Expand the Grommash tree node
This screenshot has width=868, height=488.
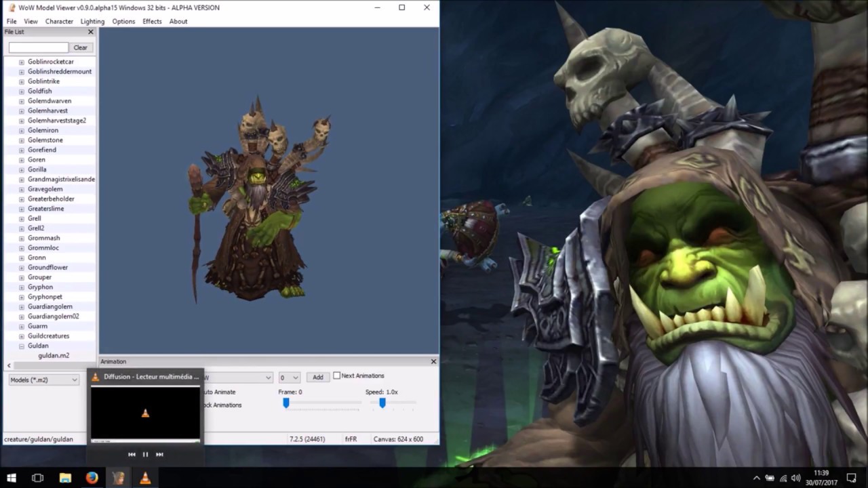point(22,239)
